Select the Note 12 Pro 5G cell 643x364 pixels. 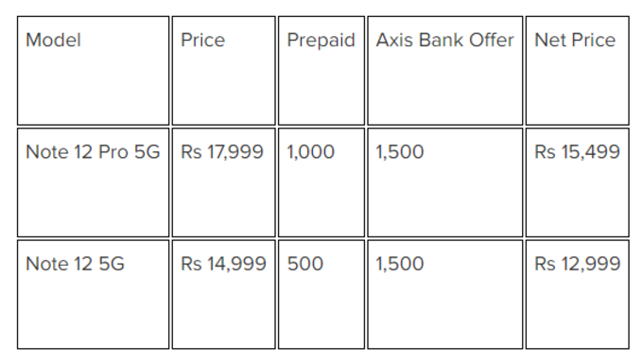[93, 182]
